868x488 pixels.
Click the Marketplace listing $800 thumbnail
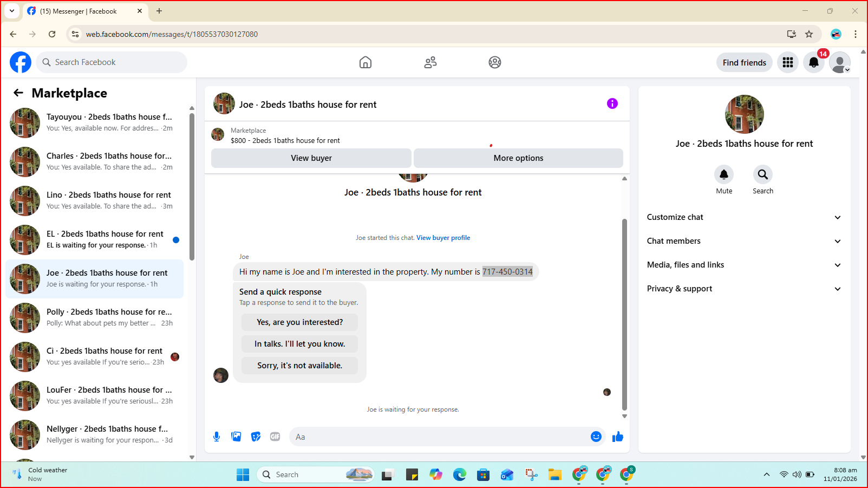(218, 134)
